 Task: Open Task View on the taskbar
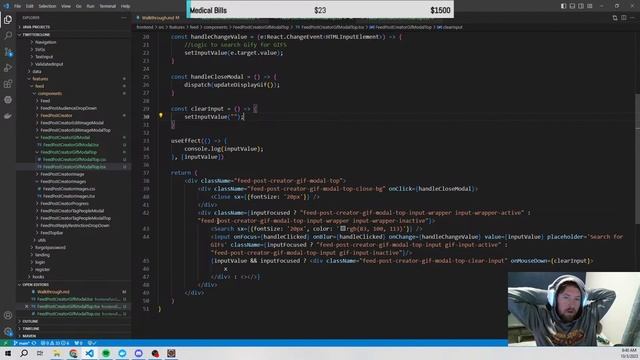[x=40, y=353]
